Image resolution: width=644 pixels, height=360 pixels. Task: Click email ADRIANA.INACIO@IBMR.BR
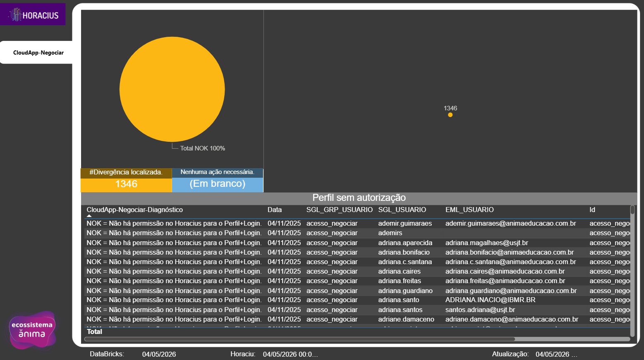491,300
